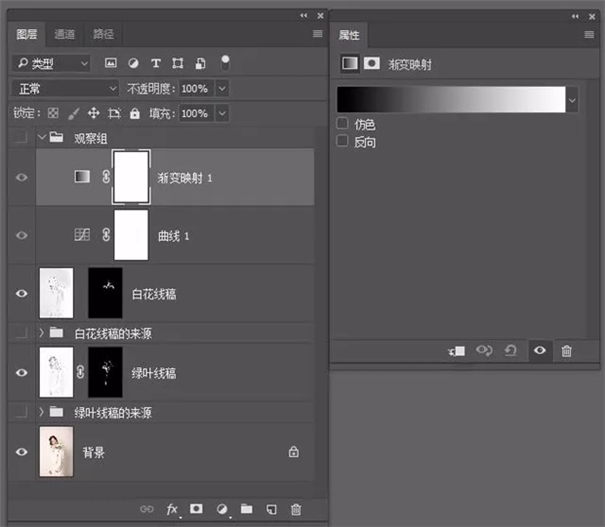Switch to the 路径 tab
Screen dimensions: 605x527
102,34
